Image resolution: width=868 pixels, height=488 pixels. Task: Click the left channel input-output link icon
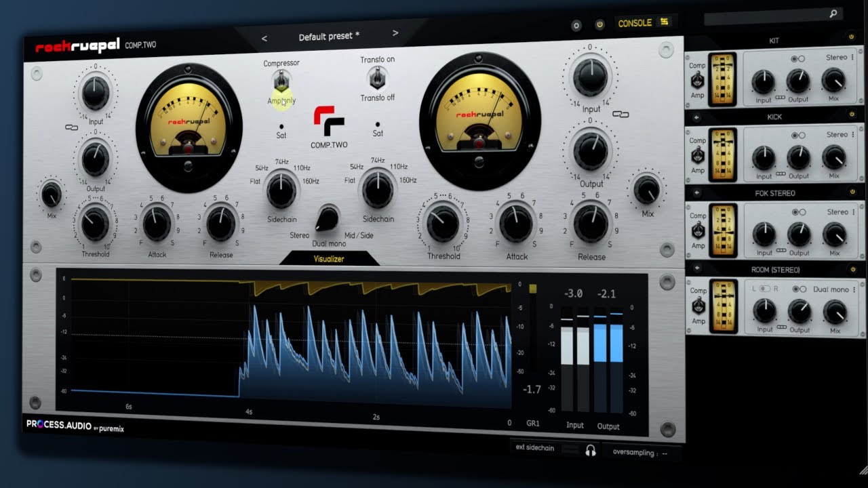click(71, 127)
